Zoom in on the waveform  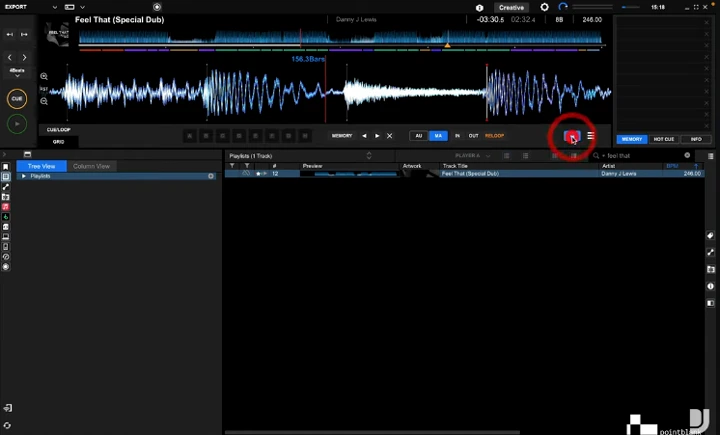click(x=45, y=76)
